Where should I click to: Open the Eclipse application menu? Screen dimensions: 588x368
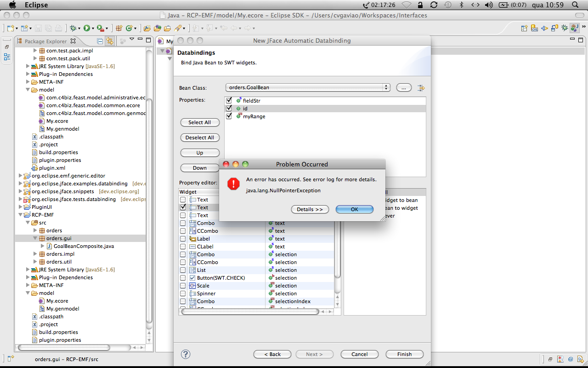[x=36, y=5]
